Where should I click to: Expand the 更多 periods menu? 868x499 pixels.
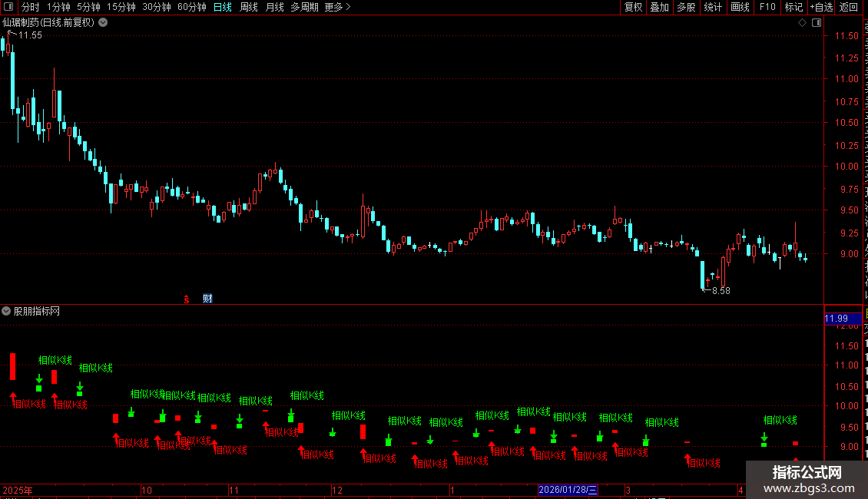[337, 7]
